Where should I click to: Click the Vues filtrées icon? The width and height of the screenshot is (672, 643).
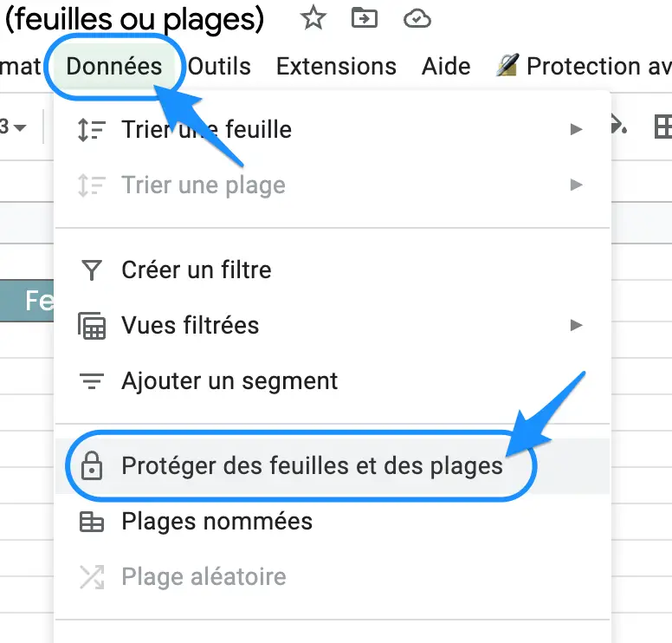[92, 326]
